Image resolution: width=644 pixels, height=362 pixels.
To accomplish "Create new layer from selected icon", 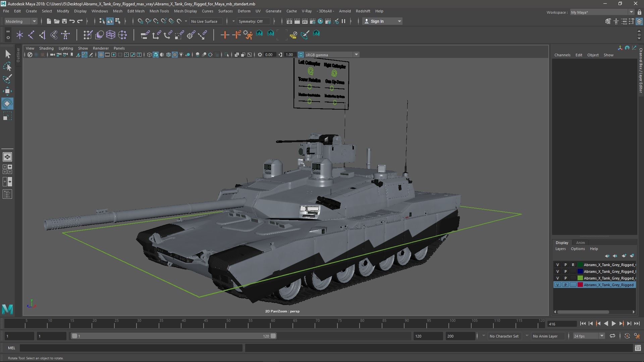I will click(x=632, y=256).
